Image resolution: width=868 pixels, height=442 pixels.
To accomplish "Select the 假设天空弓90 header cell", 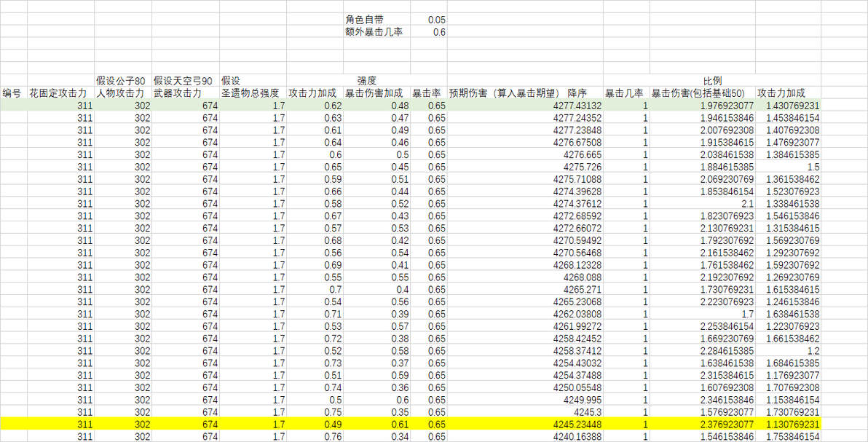I will [x=186, y=80].
